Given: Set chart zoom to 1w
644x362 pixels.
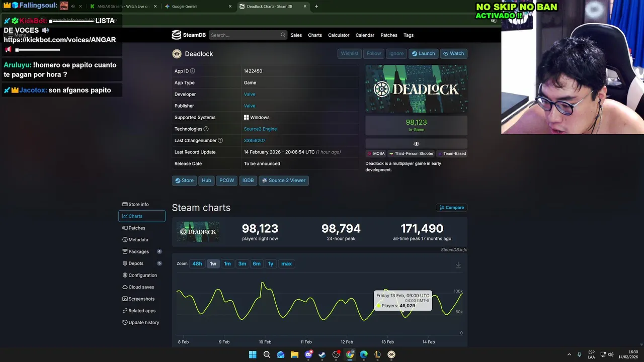Looking at the screenshot, I should pyautogui.click(x=213, y=264).
